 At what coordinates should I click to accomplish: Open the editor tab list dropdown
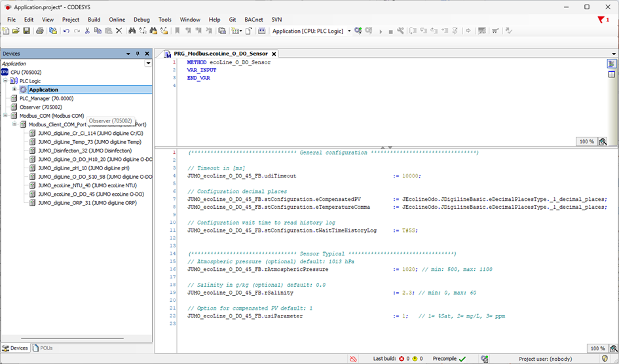(x=614, y=54)
